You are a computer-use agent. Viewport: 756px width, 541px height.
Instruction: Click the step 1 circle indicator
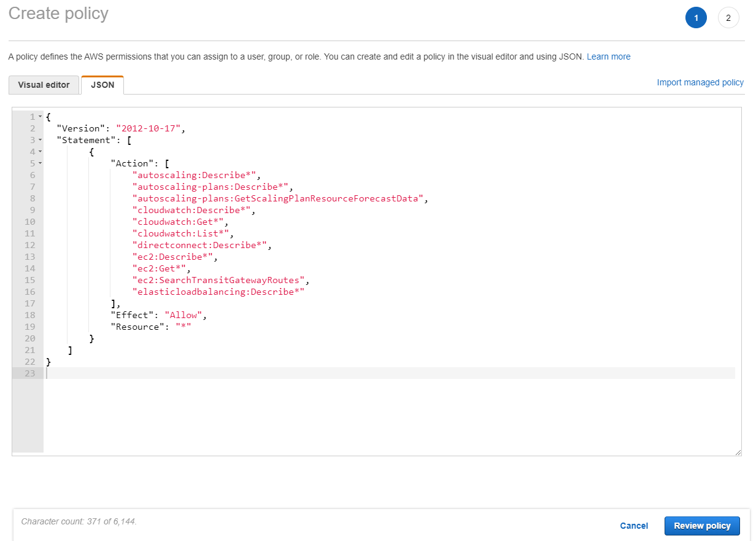pos(696,18)
